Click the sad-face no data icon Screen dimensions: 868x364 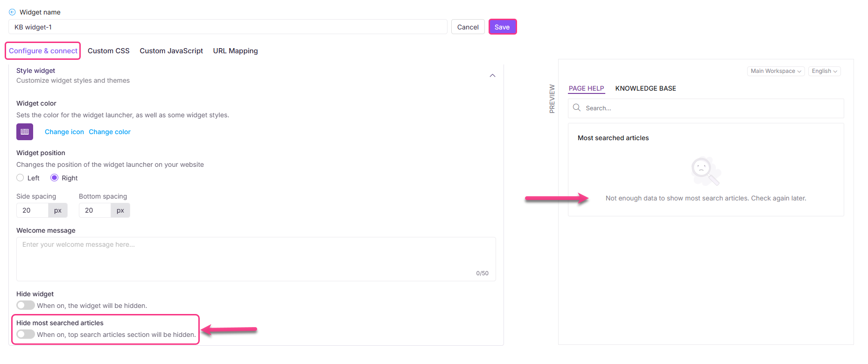click(x=705, y=171)
